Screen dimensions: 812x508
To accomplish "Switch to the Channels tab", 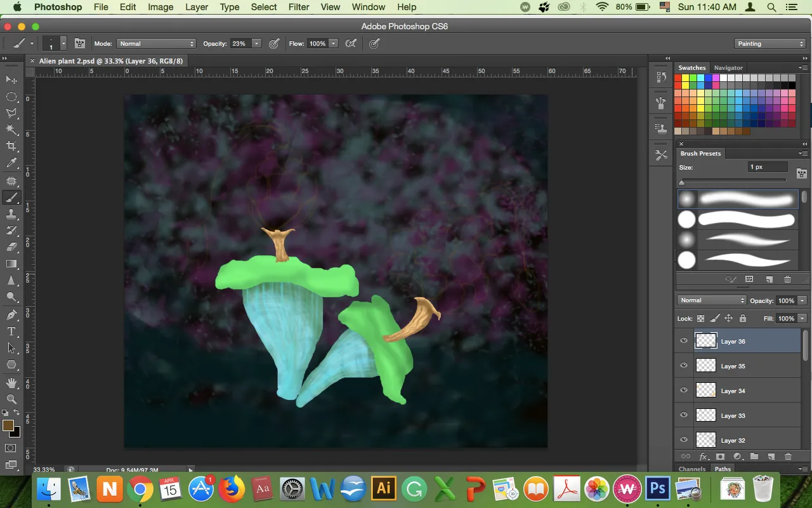I will coord(692,469).
